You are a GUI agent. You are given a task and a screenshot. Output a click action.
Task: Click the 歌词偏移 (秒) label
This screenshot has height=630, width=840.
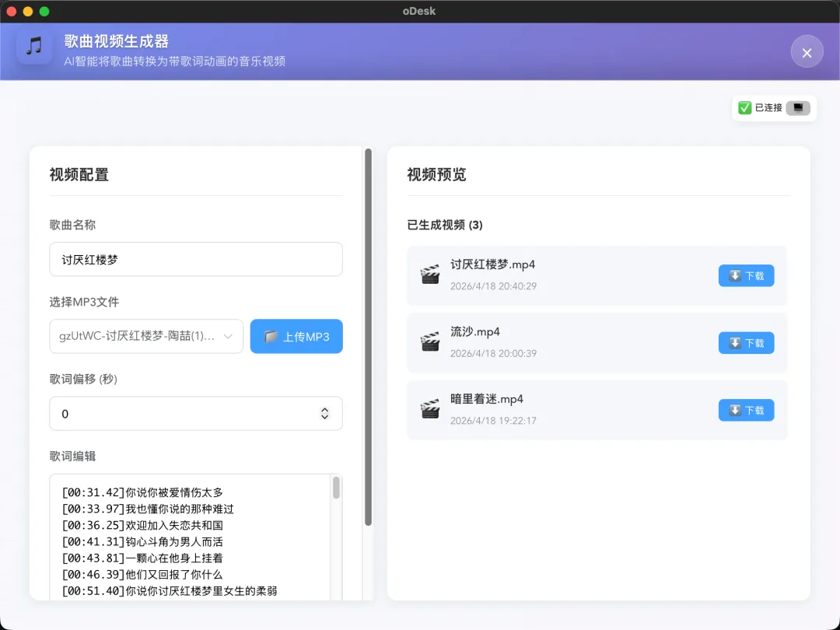click(83, 380)
